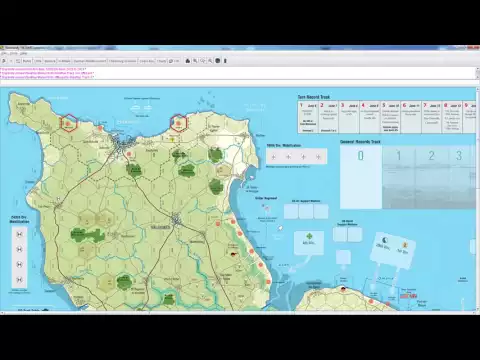
Task: Click the undo arrow icon in toolbar
Action: point(4,61)
